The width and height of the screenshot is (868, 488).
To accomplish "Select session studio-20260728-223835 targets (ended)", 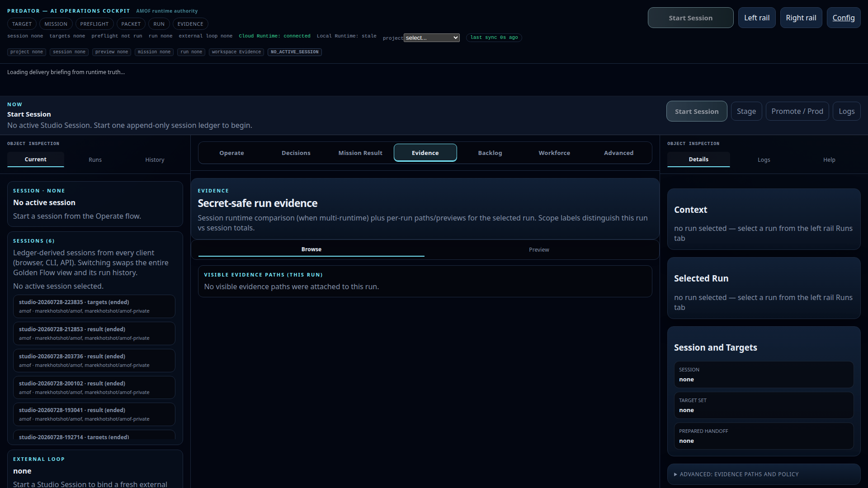I will [94, 306].
